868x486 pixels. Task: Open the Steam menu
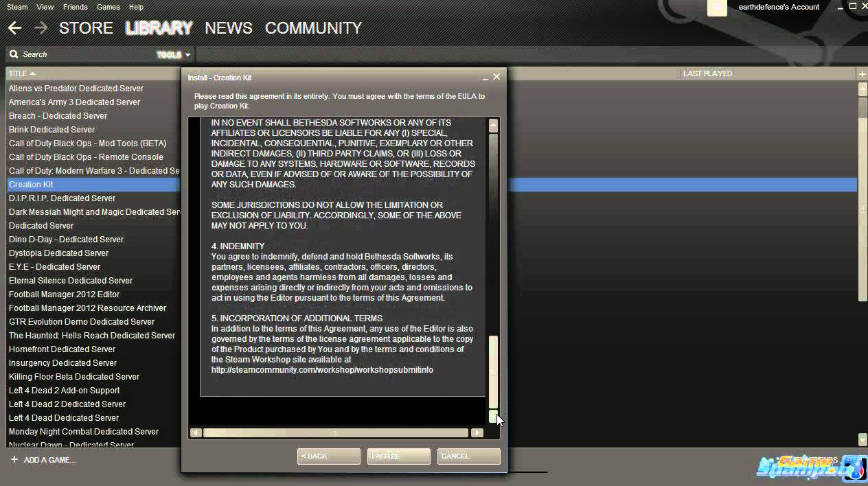pyautogui.click(x=17, y=7)
